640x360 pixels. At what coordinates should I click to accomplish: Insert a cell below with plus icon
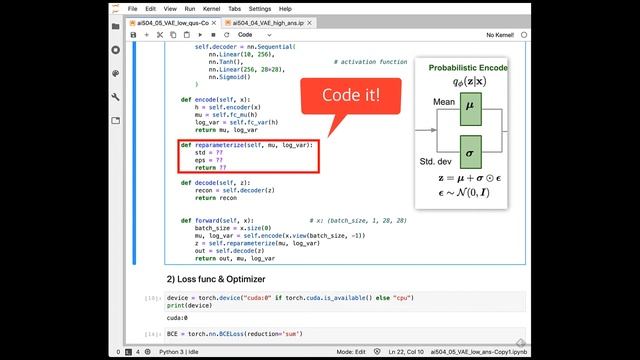tap(147, 35)
